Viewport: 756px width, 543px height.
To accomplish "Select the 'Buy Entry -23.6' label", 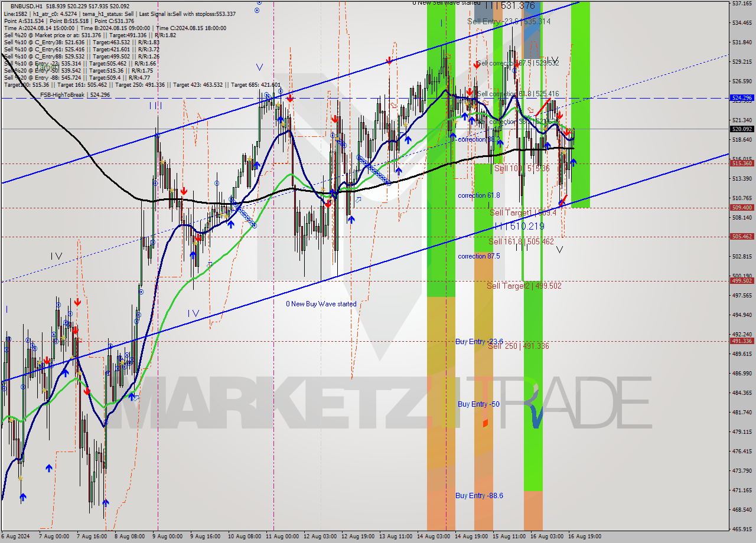I will pyautogui.click(x=479, y=341).
